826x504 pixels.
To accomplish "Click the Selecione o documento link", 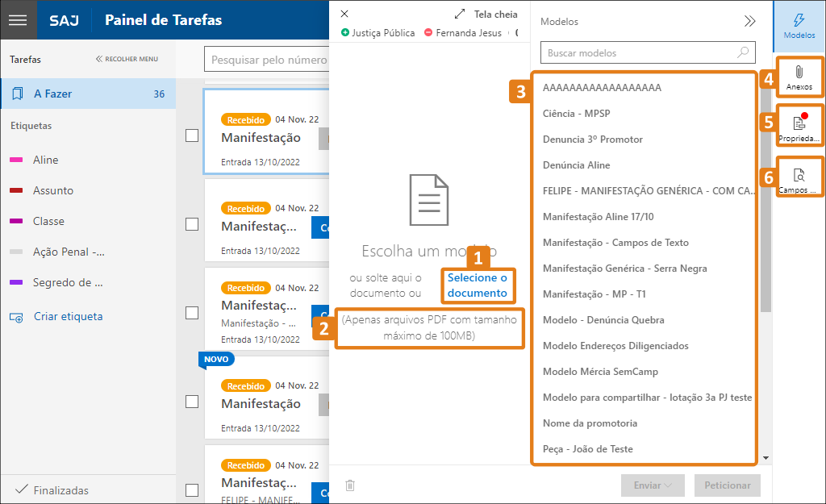I will 477,285.
